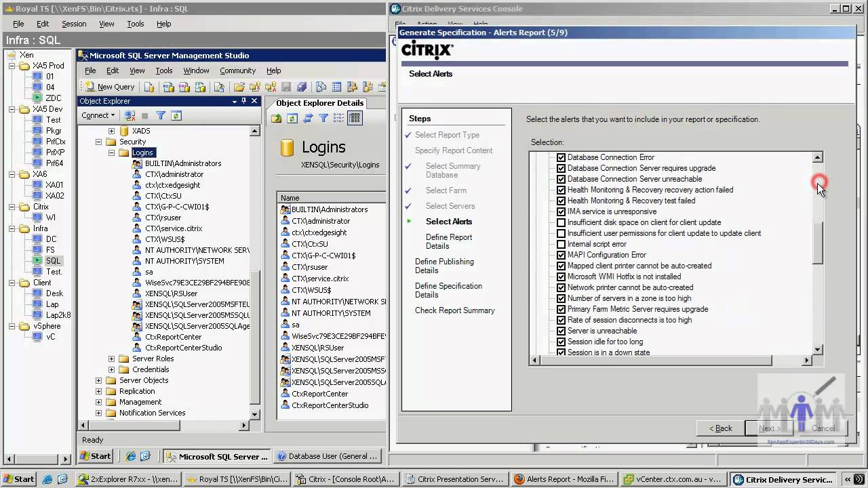Click the Filter funnel in Object Explorer toolbar

[161, 116]
